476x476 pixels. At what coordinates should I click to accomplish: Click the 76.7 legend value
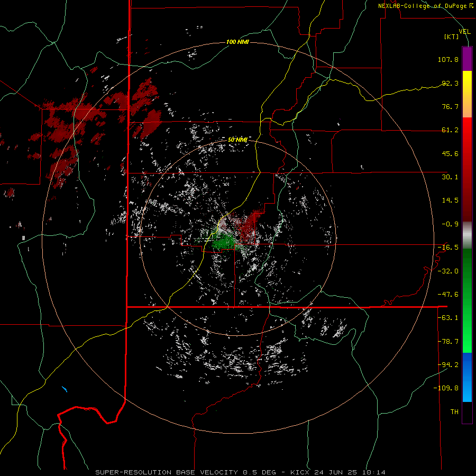click(x=450, y=106)
